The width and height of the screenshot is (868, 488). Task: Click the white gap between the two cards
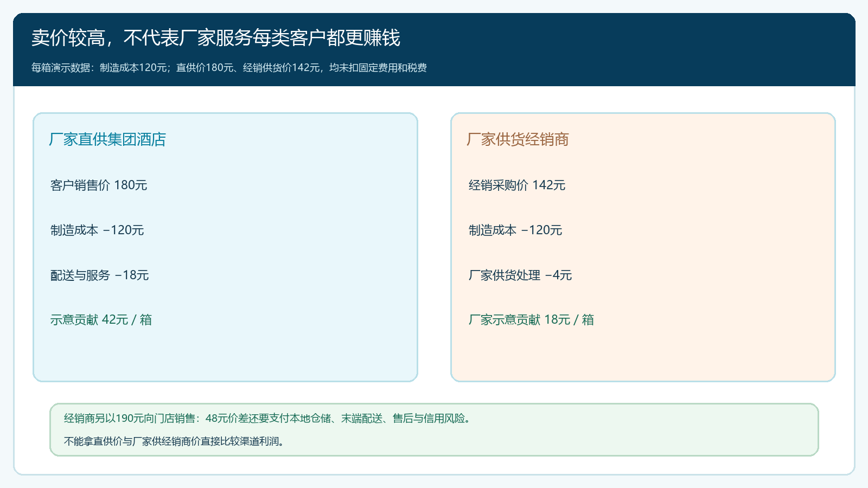tap(434, 247)
